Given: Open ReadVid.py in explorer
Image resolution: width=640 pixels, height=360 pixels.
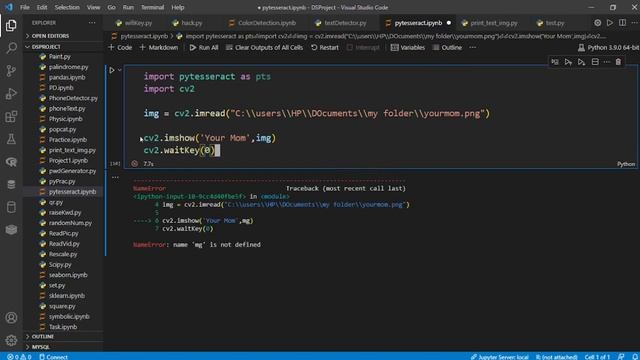Looking at the screenshot, I should coord(64,244).
